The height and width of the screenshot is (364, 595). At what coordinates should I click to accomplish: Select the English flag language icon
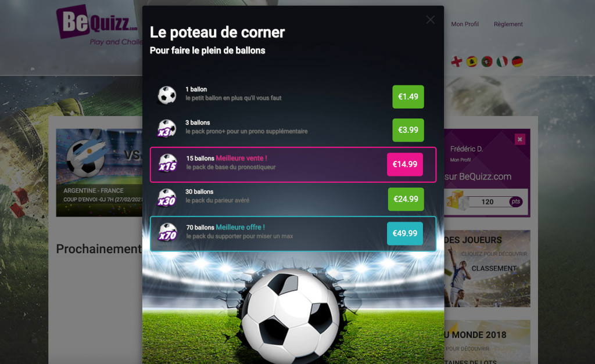coord(457,62)
